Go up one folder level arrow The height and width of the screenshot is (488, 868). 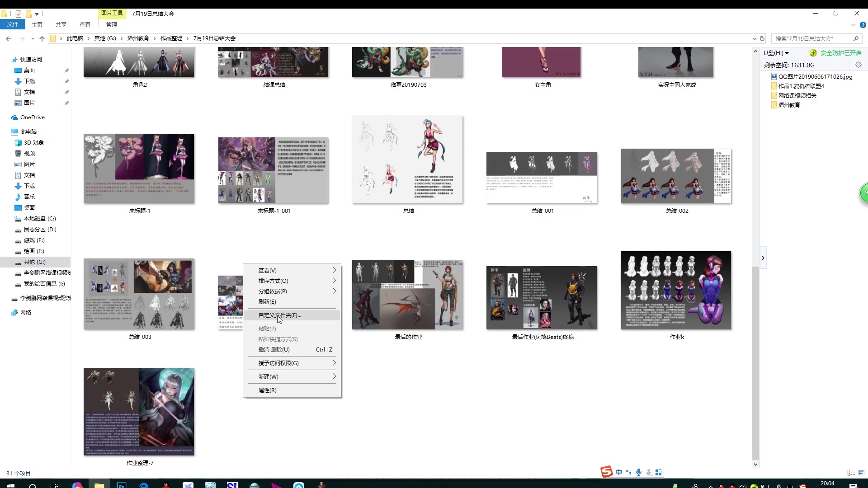[x=42, y=39]
